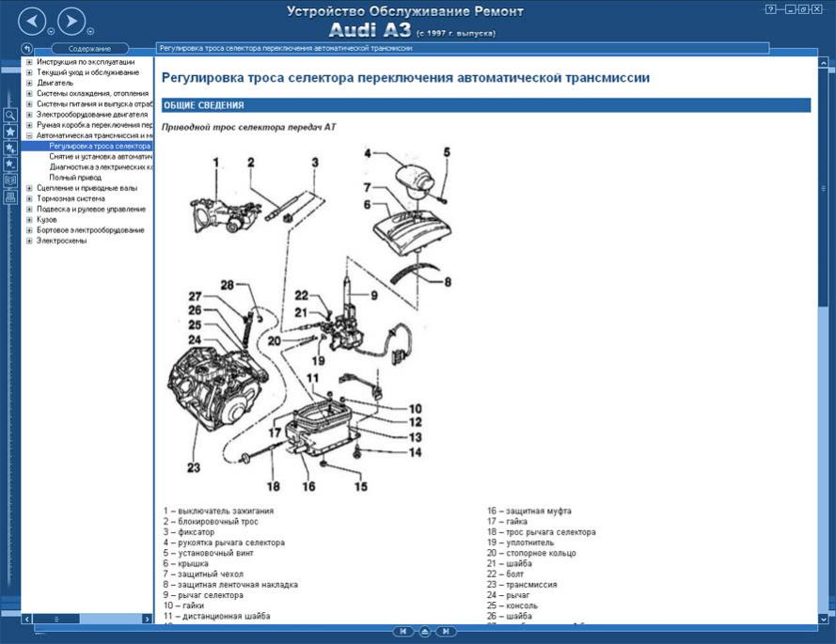This screenshot has height=644, width=836.
Task: Collapse the Автоматическая трансмиссия node
Action: [29, 136]
